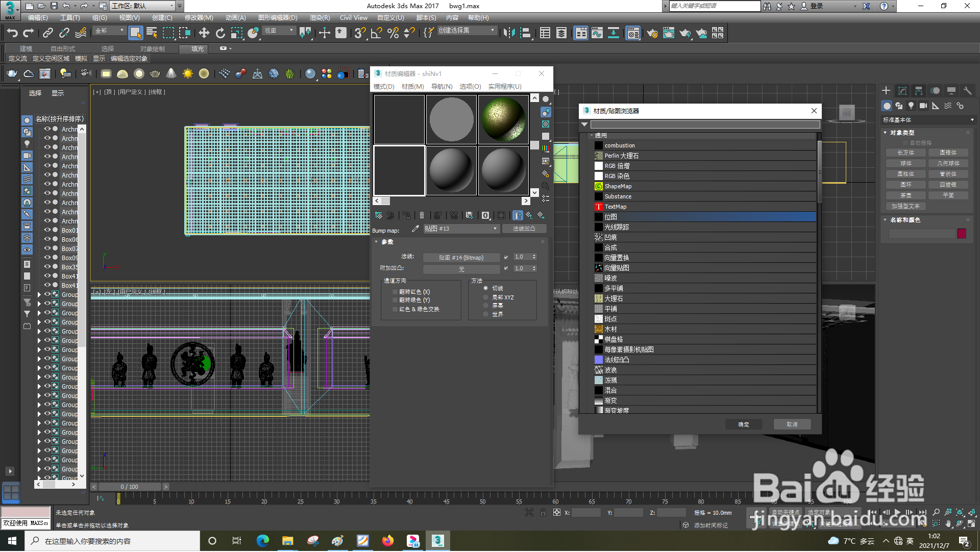Click the Mirror tool icon
The image size is (980, 552).
[509, 33]
